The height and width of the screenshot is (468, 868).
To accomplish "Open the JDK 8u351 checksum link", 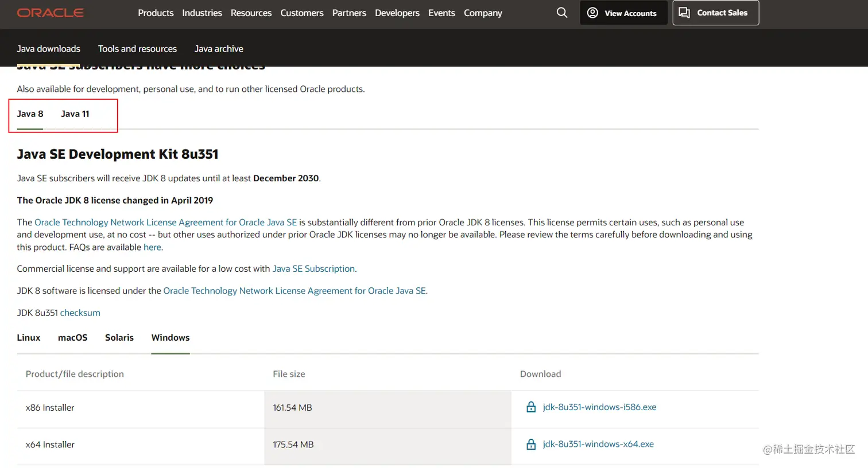I will click(x=80, y=313).
